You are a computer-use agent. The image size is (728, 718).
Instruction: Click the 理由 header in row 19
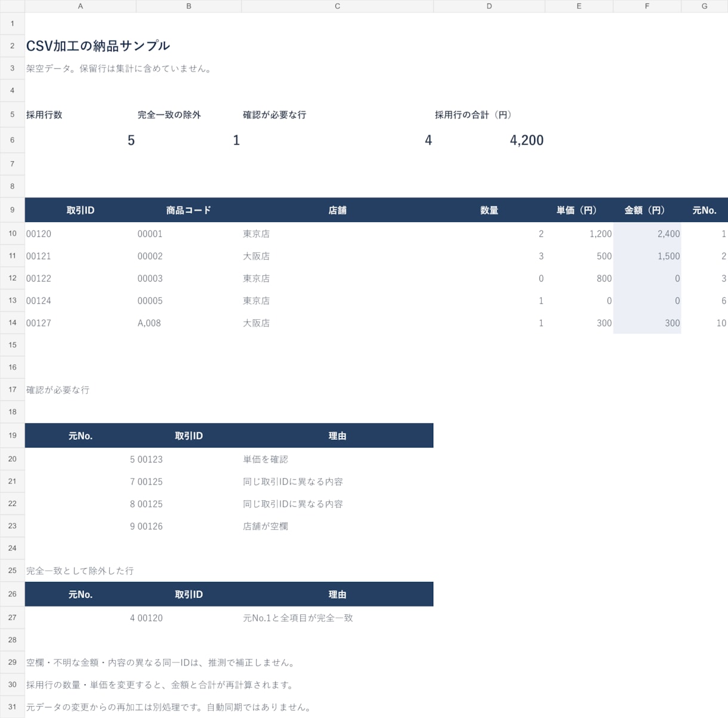[x=337, y=436]
